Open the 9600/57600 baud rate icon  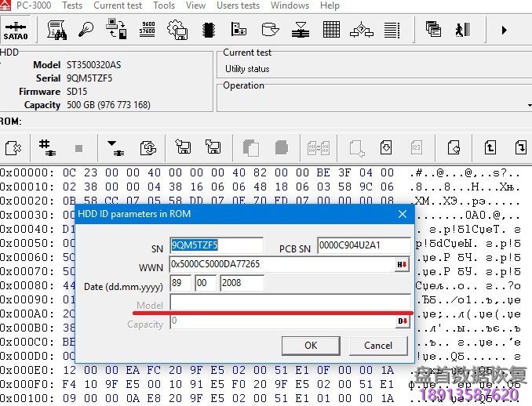point(148,29)
